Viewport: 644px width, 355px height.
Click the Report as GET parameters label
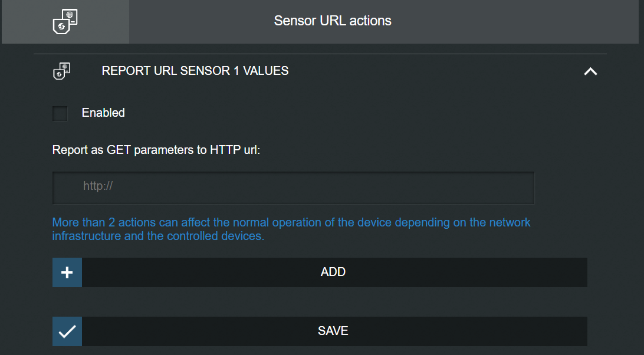(156, 150)
